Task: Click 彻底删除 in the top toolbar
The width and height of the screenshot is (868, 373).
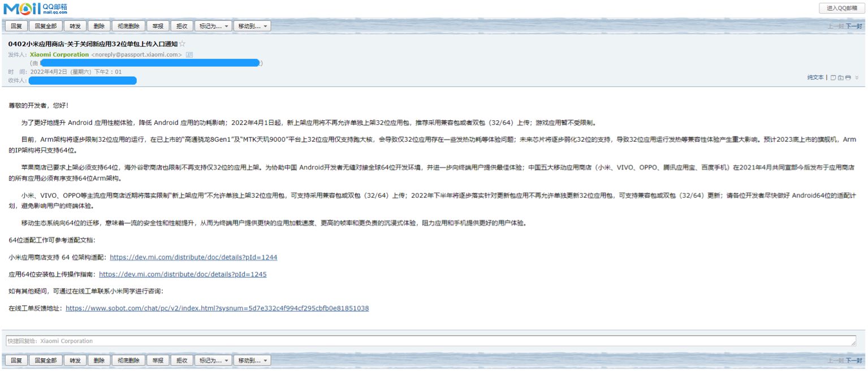Action: [128, 26]
